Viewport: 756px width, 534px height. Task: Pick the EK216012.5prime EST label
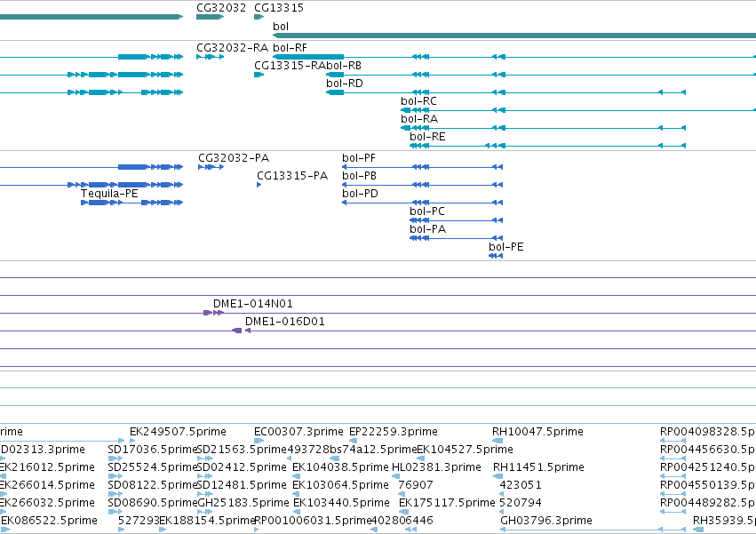click(x=47, y=467)
